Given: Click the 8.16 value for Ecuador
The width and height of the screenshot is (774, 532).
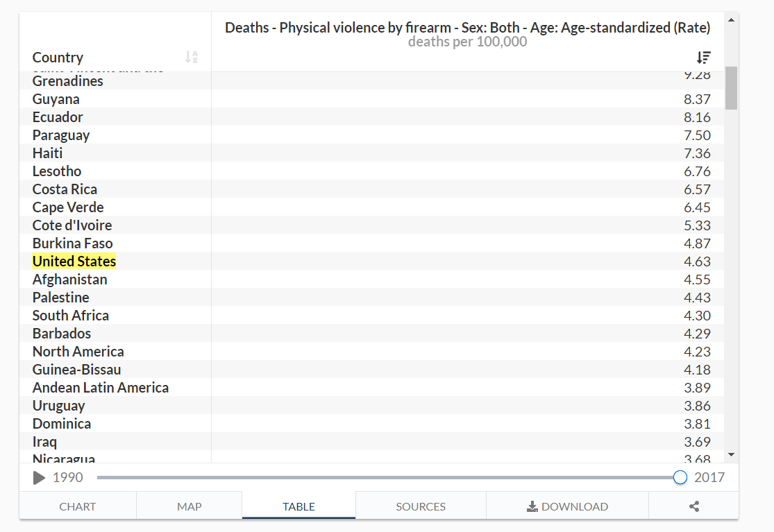Looking at the screenshot, I should [697, 117].
